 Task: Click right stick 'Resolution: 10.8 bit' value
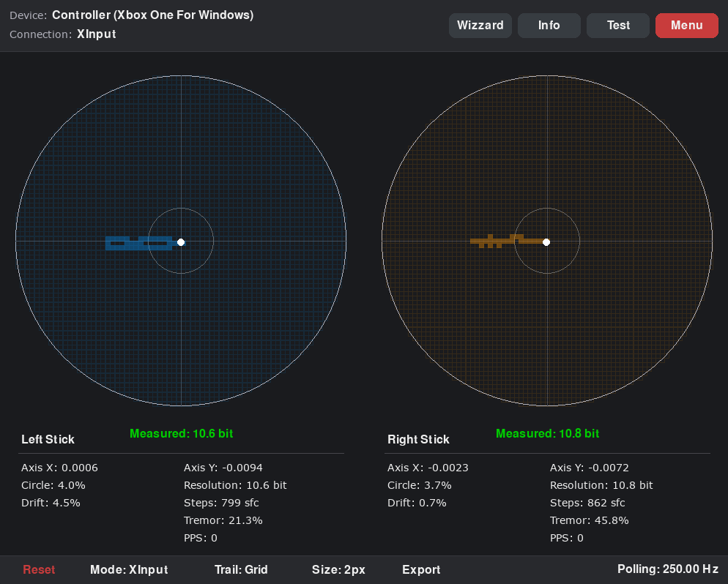click(x=602, y=485)
